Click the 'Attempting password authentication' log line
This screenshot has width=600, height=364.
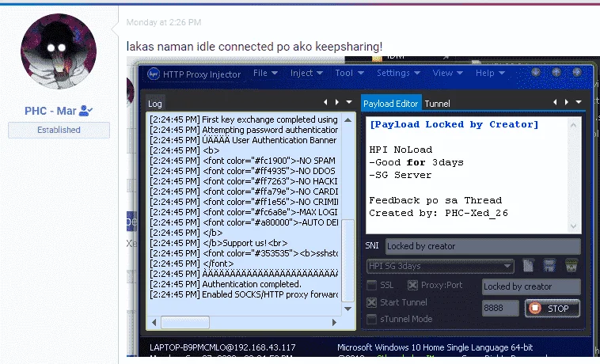point(244,130)
